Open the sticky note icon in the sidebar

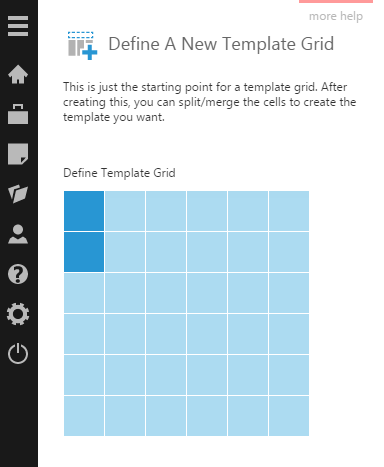18,154
